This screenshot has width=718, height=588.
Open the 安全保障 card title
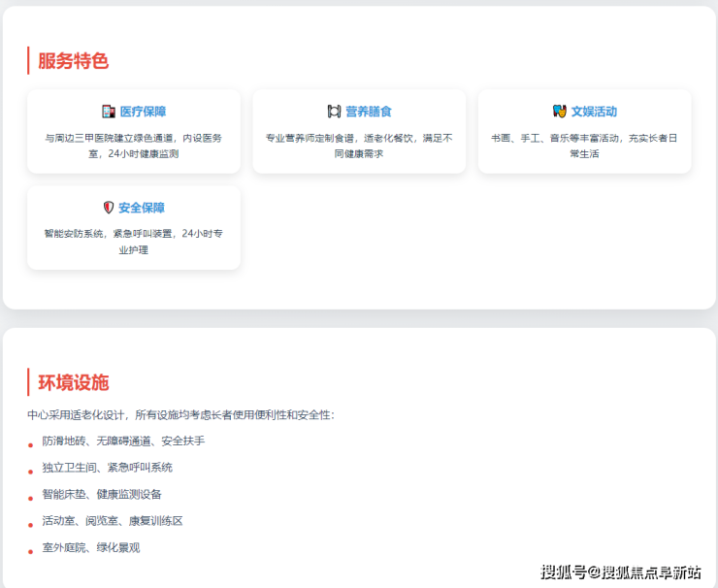[142, 208]
